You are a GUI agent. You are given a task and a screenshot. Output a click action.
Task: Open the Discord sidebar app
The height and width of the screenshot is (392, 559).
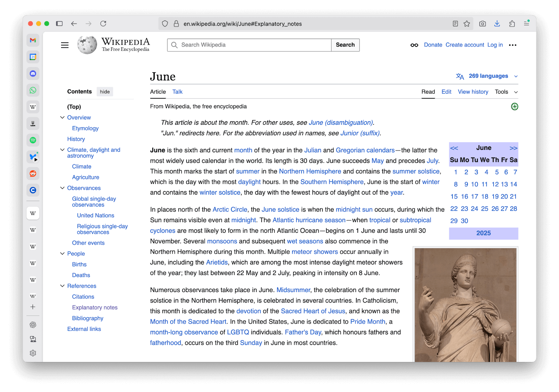(x=33, y=73)
